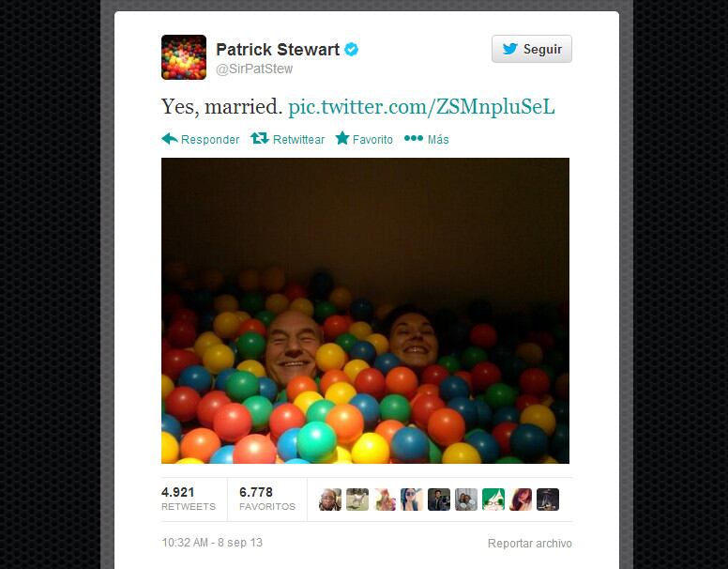Click the green-haired cartoon avatar

click(x=493, y=500)
